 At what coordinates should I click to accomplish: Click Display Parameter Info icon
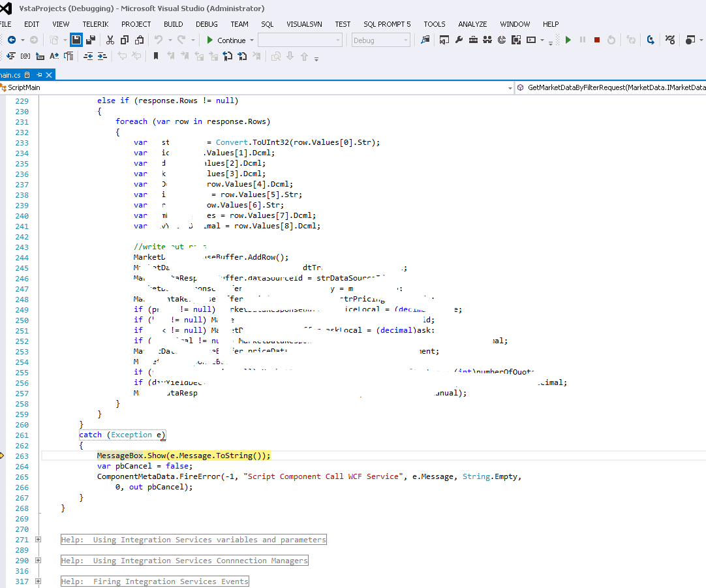tap(25, 56)
